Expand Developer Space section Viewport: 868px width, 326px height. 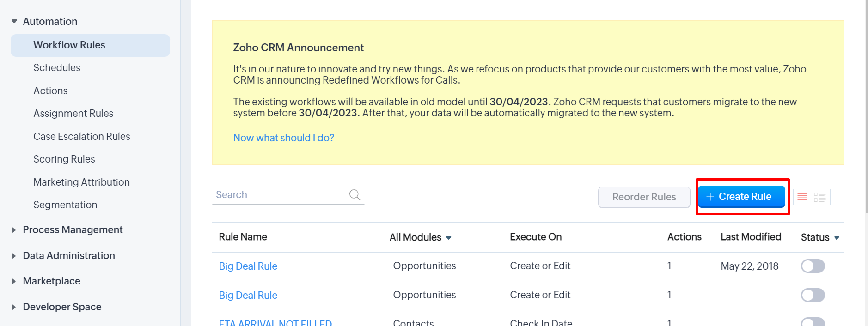pyautogui.click(x=13, y=307)
